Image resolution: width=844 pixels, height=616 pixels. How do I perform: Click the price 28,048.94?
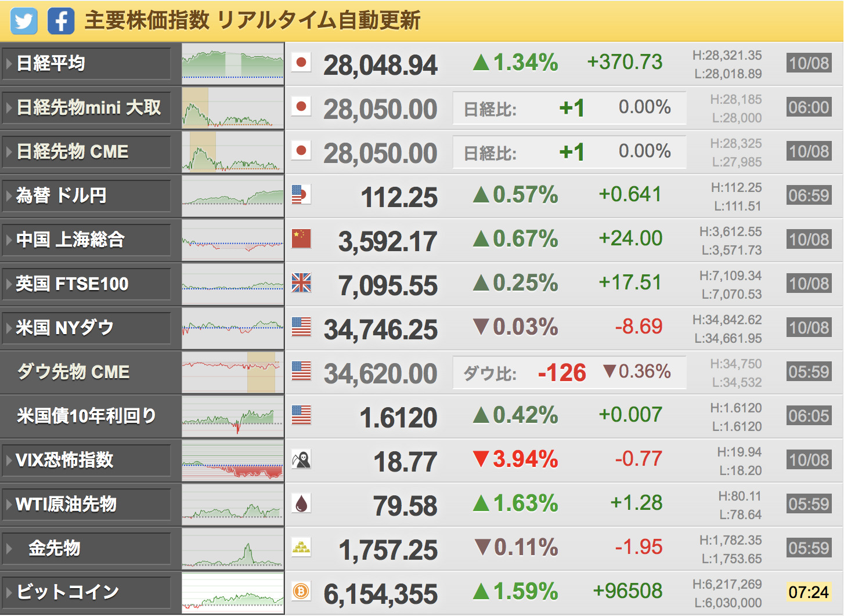[380, 65]
